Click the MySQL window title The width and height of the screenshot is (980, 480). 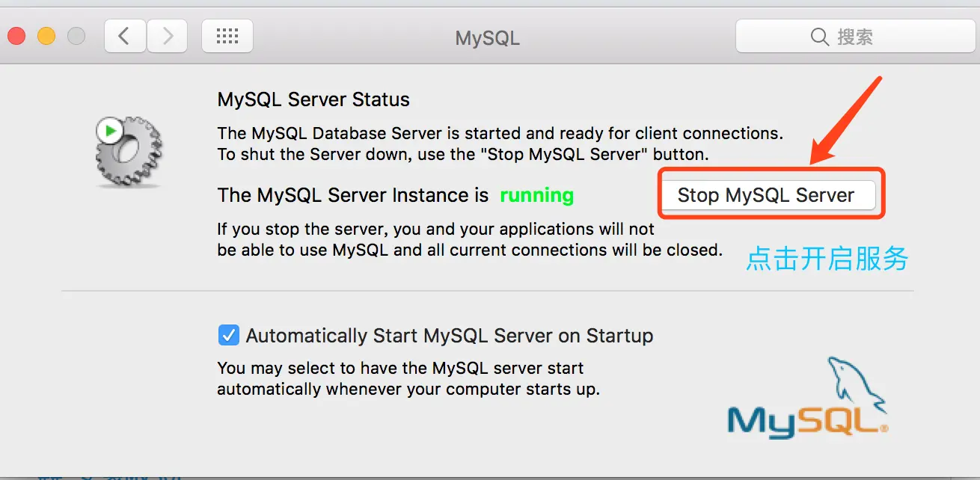point(488,38)
